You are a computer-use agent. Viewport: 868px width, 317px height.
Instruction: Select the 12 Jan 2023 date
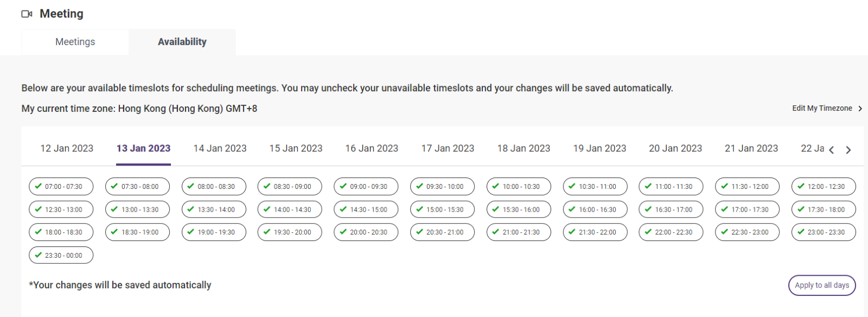coord(67,149)
